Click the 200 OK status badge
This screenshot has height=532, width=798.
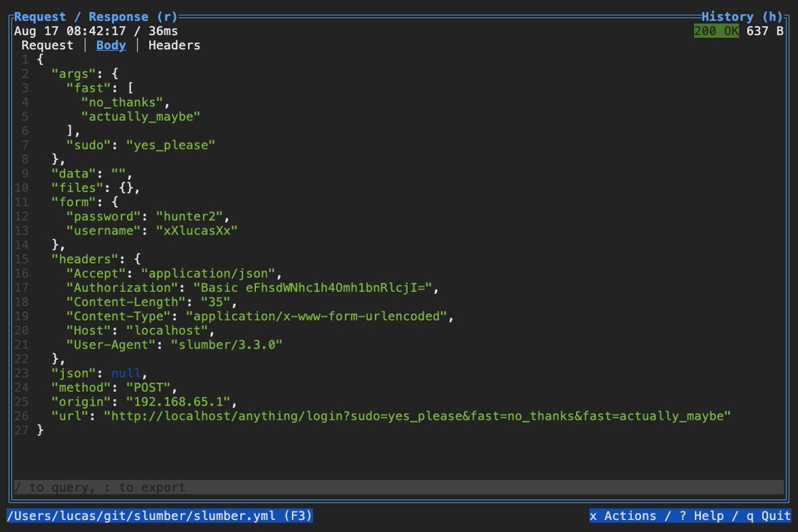[x=716, y=31]
